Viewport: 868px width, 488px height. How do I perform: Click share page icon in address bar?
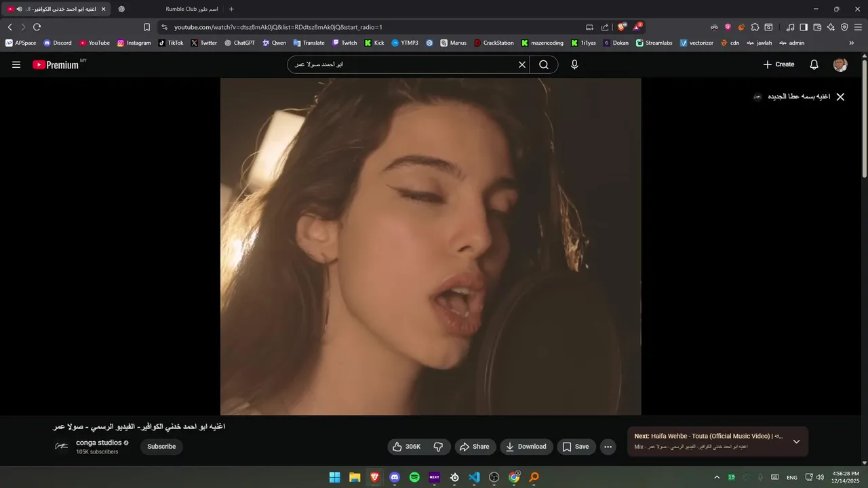pos(605,27)
